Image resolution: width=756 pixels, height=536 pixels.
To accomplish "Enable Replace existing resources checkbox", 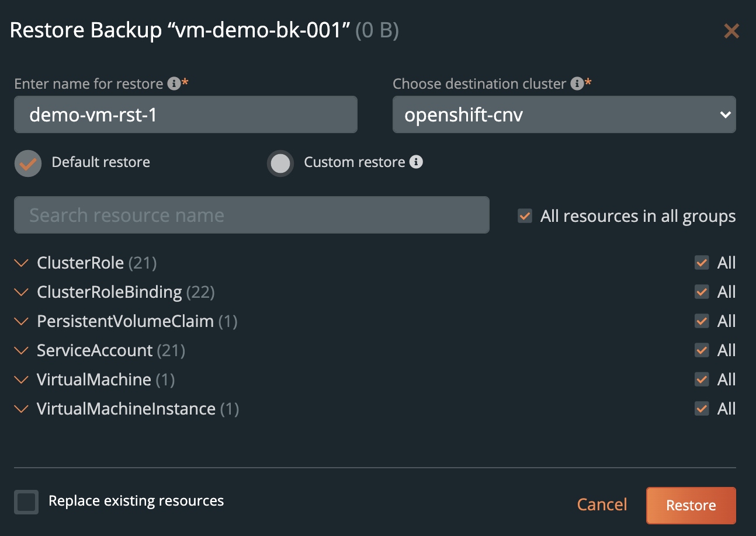I will point(27,502).
